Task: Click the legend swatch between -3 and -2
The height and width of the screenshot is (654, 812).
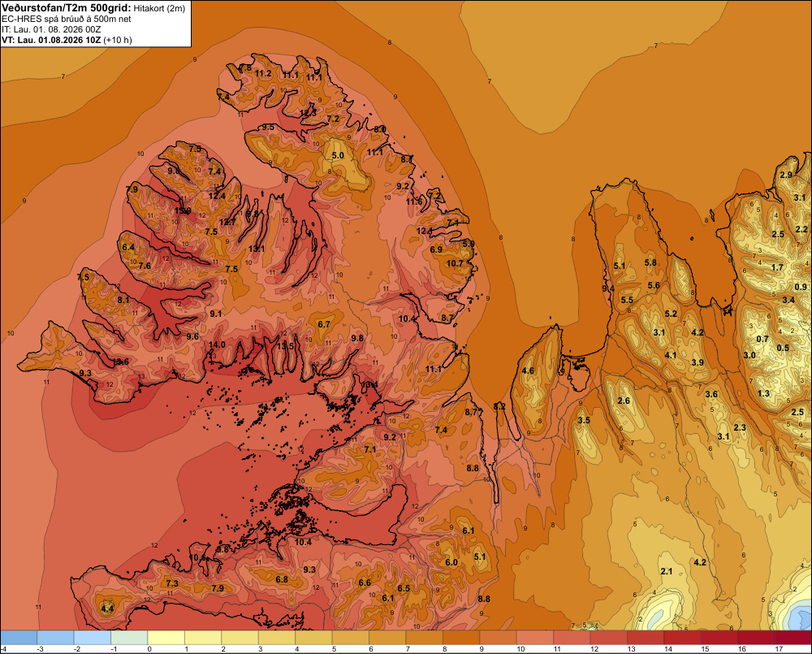Action: [x=55, y=637]
